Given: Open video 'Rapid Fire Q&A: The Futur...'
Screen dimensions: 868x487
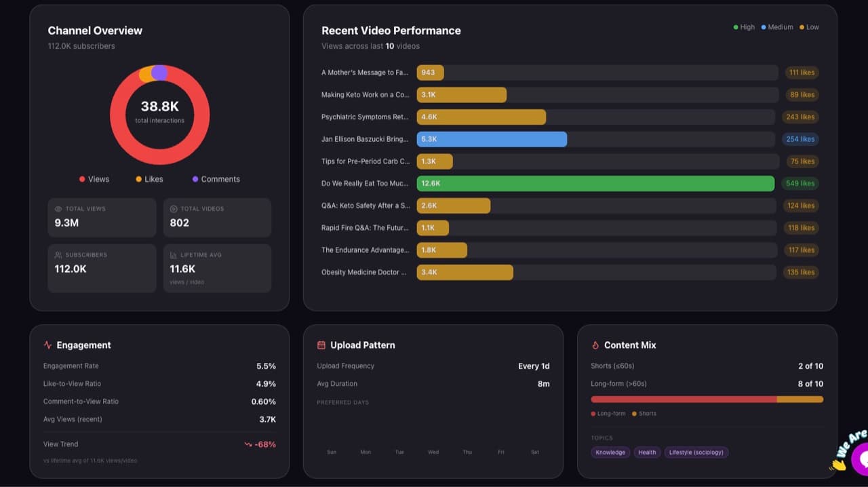Looking at the screenshot, I should [x=365, y=228].
